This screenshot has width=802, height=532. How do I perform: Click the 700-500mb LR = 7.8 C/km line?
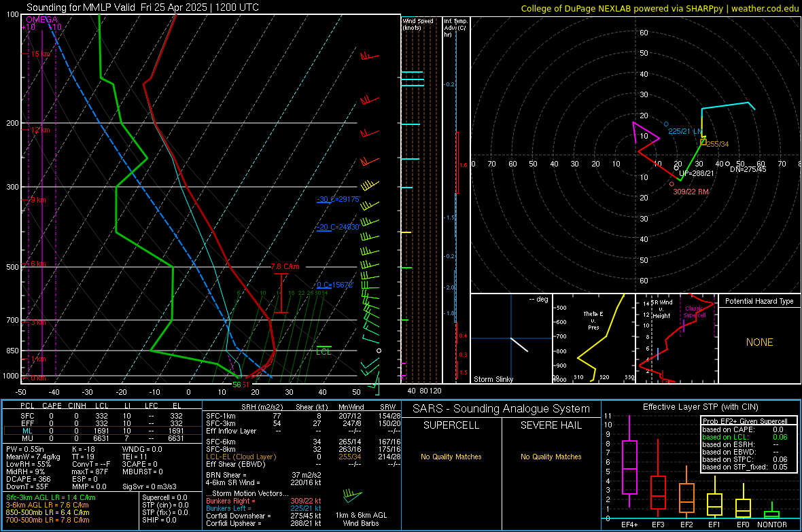(48, 520)
